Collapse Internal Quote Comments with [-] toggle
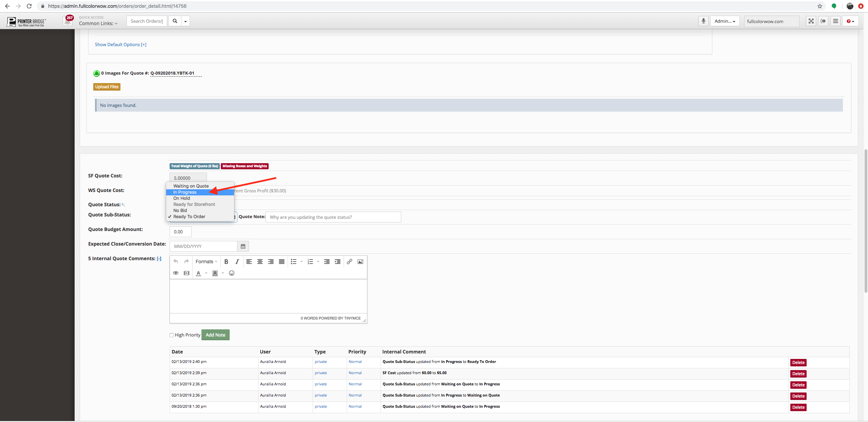Viewport: 868px width, 422px height. coord(159,258)
